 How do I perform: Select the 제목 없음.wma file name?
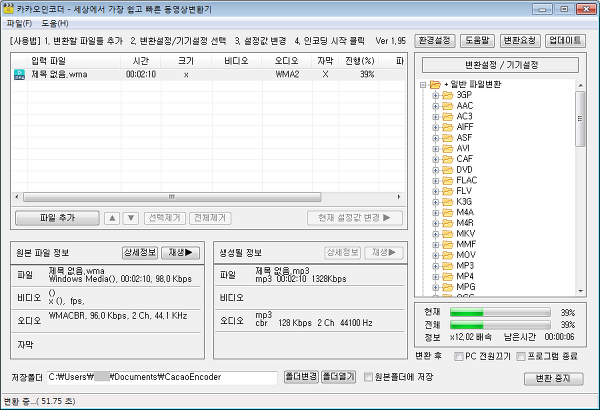coord(59,74)
